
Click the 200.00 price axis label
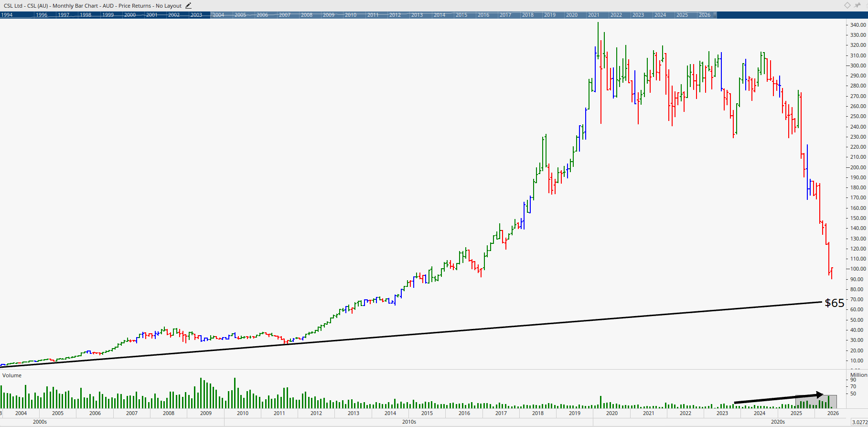(858, 167)
